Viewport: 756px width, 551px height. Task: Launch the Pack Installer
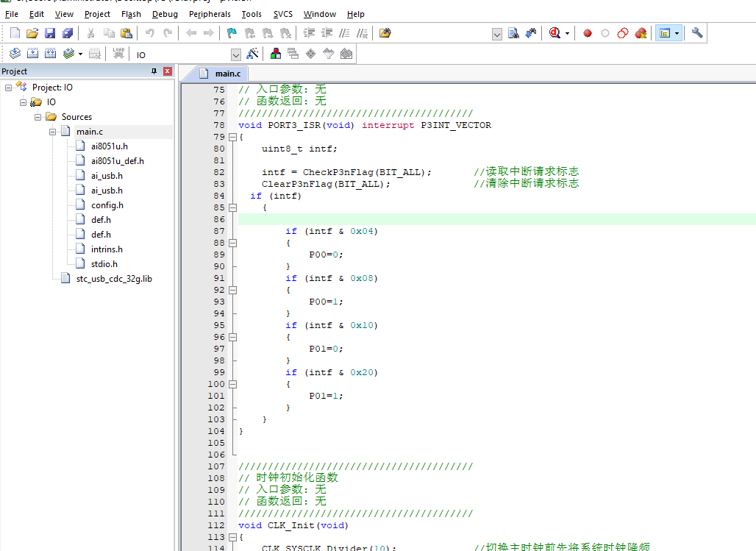(346, 54)
